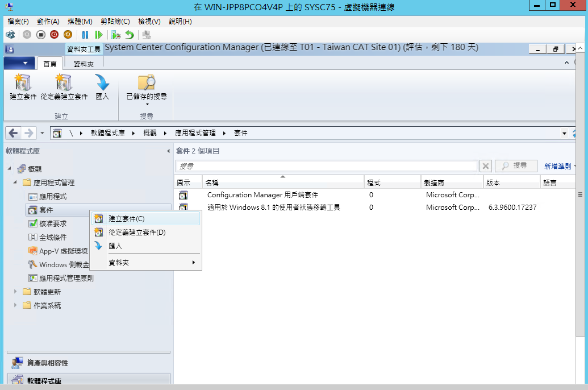588x390 pixels.
Task: Select the Configuration Manager 用戶端套件 row
Action: (x=375, y=195)
